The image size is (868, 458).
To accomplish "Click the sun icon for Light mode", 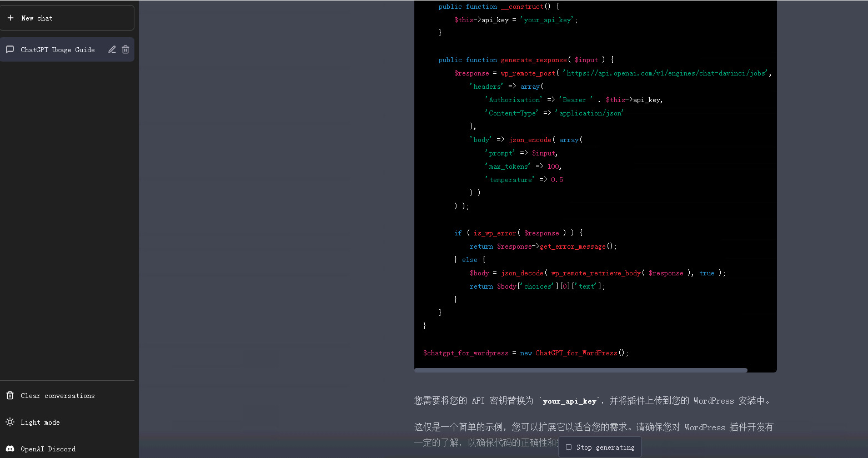I will 10,422.
